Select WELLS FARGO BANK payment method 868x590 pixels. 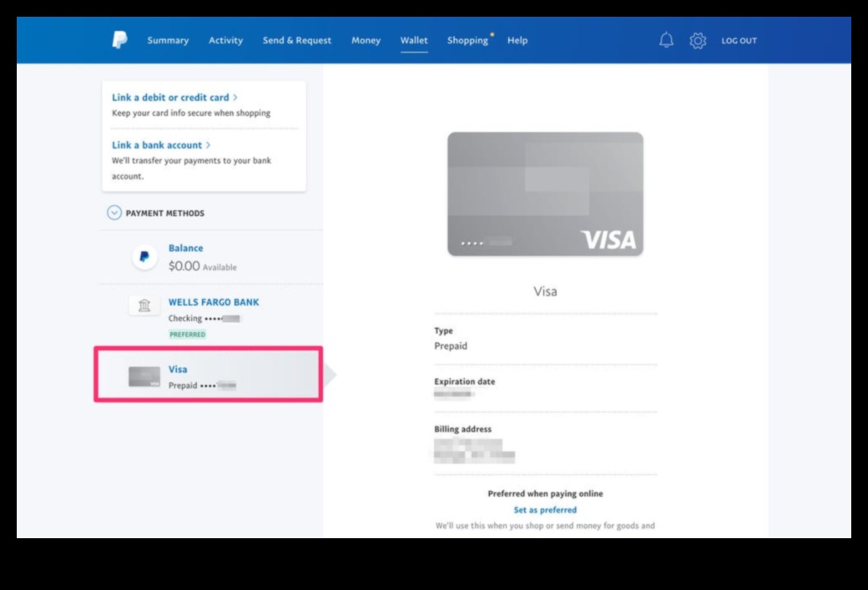[x=214, y=302]
